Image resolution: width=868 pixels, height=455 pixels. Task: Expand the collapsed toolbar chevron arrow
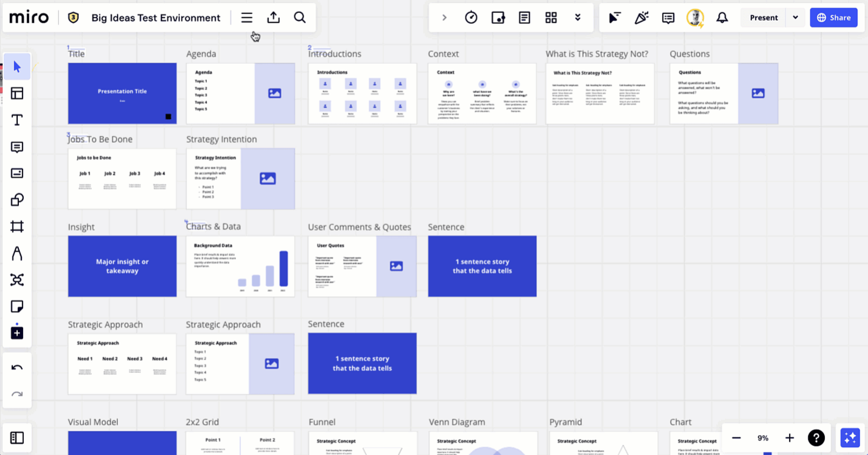point(444,18)
